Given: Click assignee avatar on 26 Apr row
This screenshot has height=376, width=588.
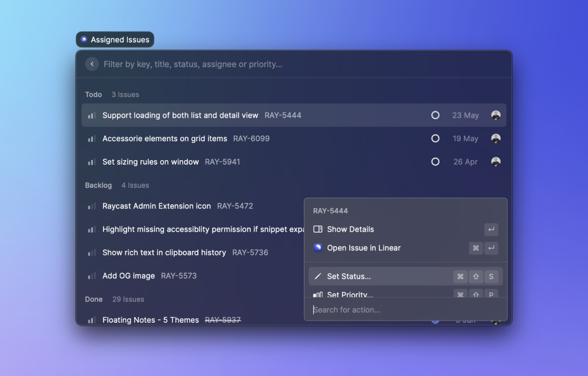Looking at the screenshot, I should coord(496,162).
